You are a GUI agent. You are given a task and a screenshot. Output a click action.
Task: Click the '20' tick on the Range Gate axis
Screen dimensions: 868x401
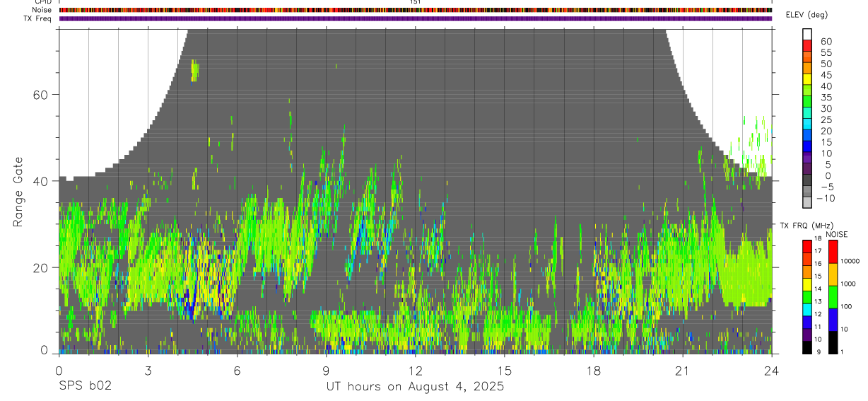[x=41, y=267]
